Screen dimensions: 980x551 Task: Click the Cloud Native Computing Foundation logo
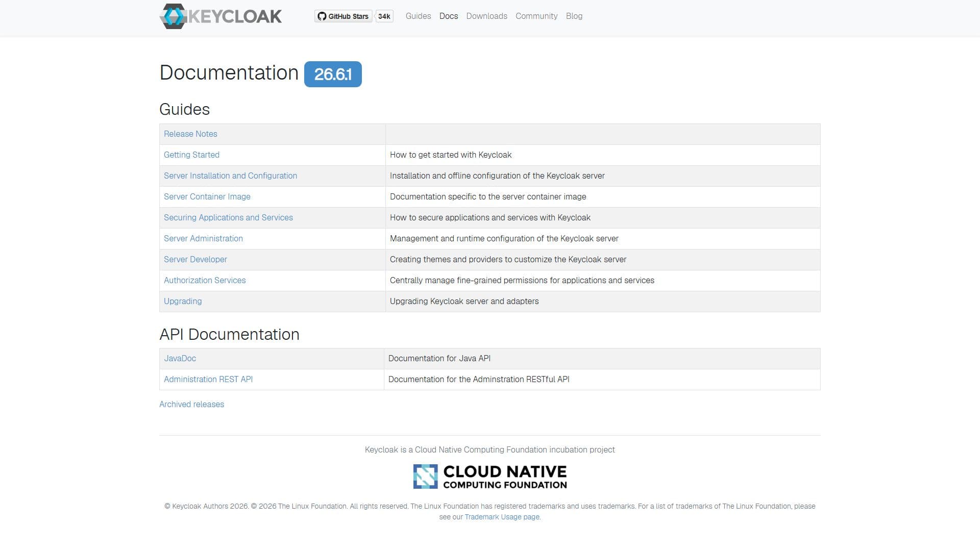(x=490, y=477)
